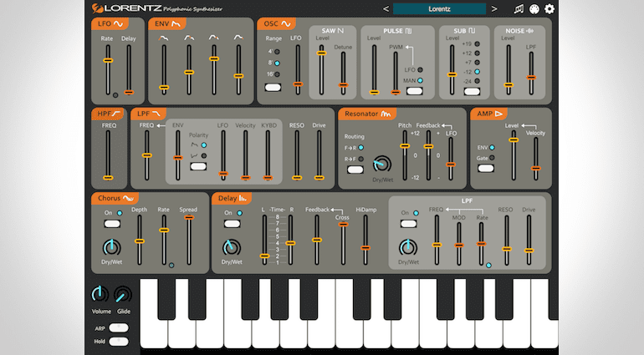The height and width of the screenshot is (355, 644).
Task: Click the Chorus Dry/Wet knob
Action: [111, 247]
